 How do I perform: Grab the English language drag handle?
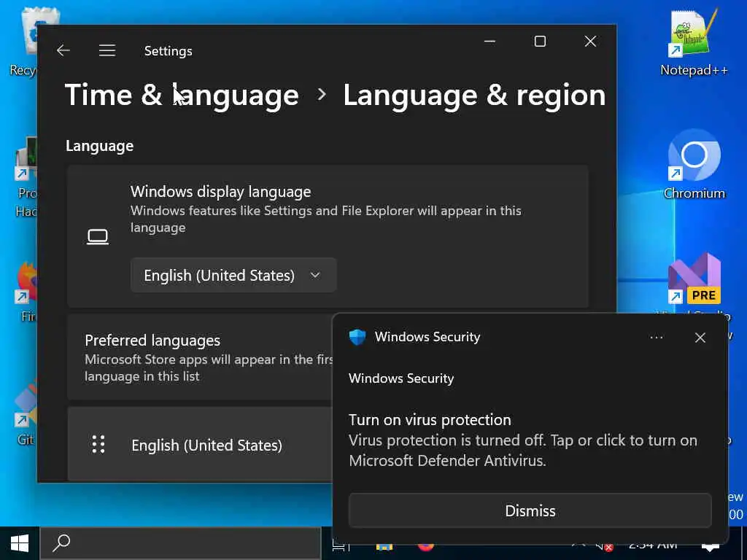[98, 444]
